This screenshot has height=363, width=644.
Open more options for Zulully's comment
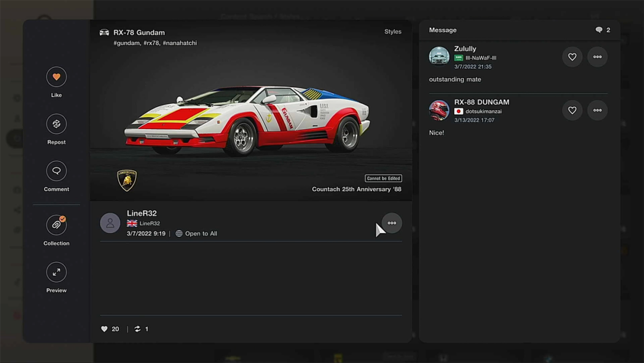[597, 57]
